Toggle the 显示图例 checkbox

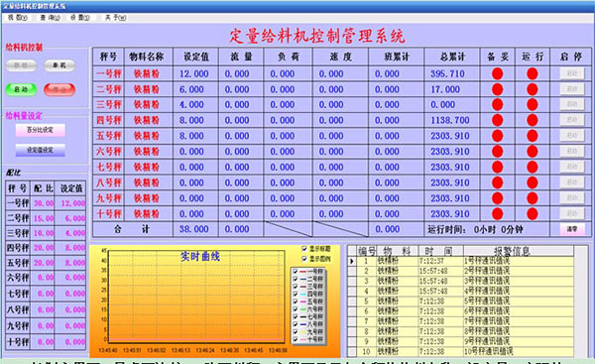(x=304, y=259)
